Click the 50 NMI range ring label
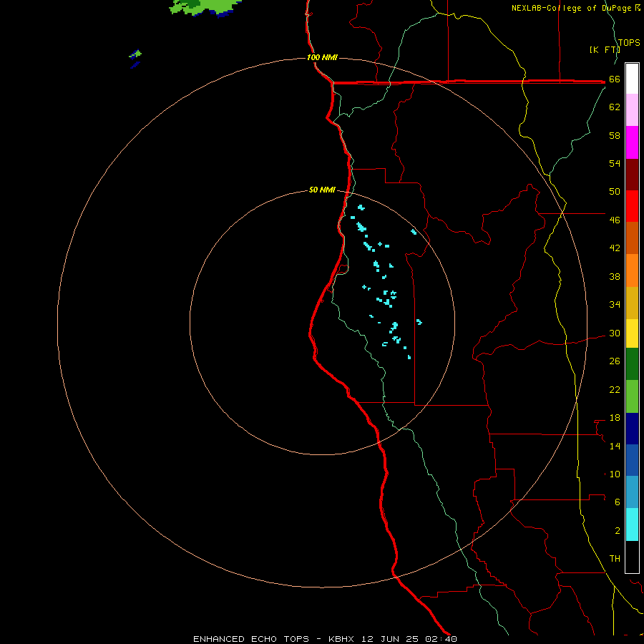Screen dimensions: 644x644 [322, 190]
